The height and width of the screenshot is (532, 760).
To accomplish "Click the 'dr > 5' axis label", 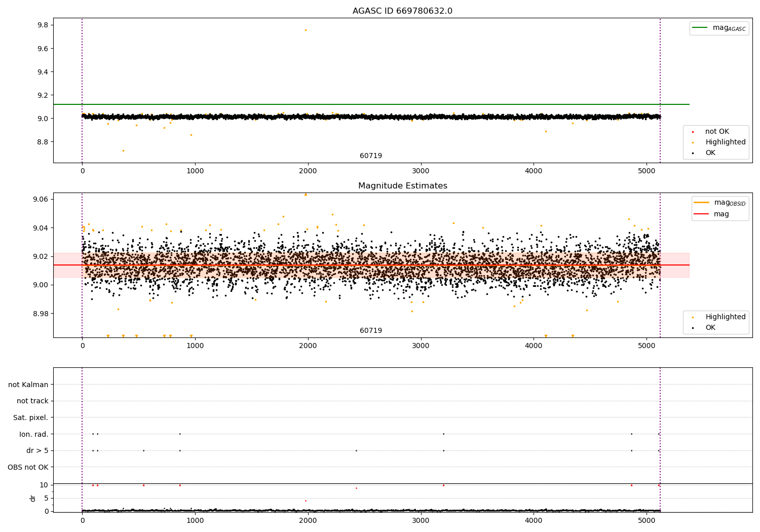I will (37, 451).
